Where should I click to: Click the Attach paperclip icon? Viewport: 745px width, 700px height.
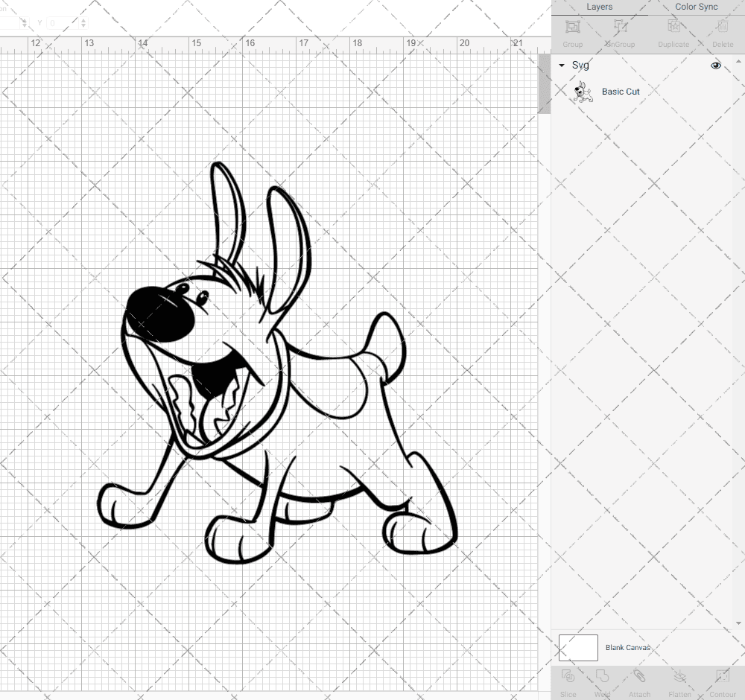tap(639, 677)
